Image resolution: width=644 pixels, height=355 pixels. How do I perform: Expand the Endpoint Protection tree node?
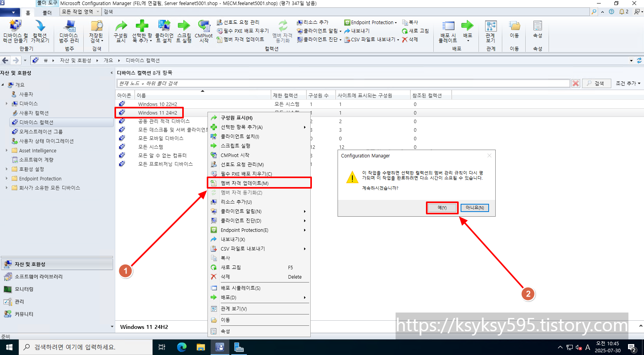[7, 178]
